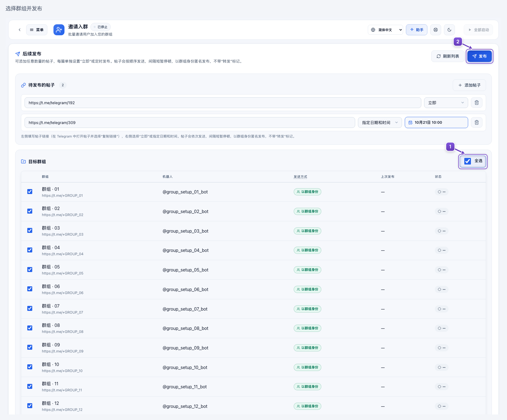Toggle the 全选 select-all checkbox

[x=468, y=161]
